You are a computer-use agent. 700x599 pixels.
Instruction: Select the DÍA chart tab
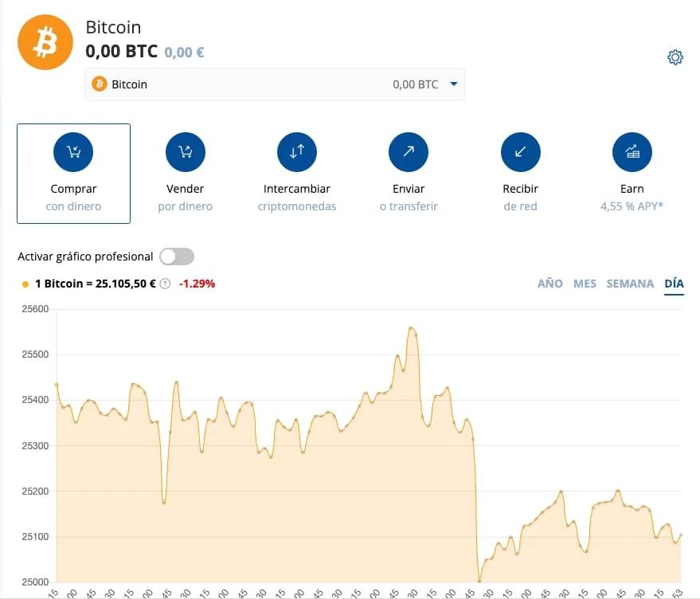click(674, 284)
